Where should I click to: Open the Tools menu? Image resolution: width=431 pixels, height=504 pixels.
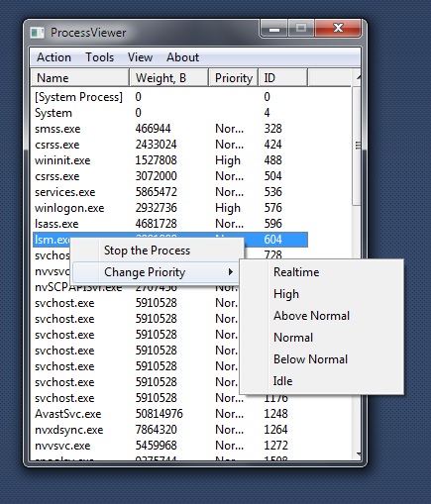(100, 57)
